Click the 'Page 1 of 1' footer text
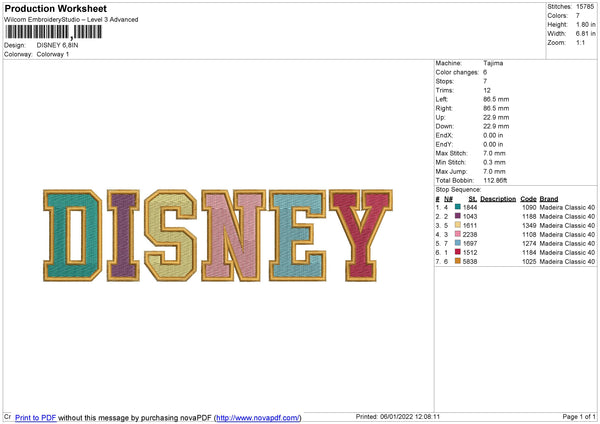 (x=579, y=416)
